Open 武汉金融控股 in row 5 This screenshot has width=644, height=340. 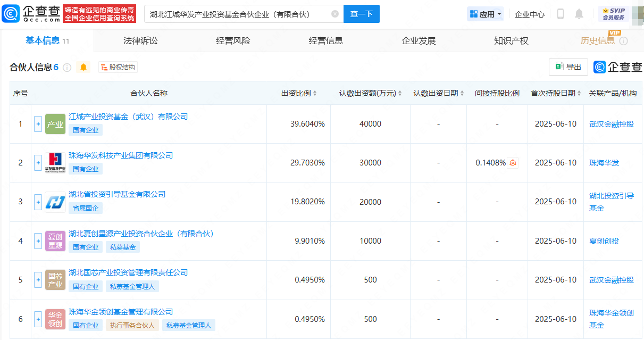[612, 280]
